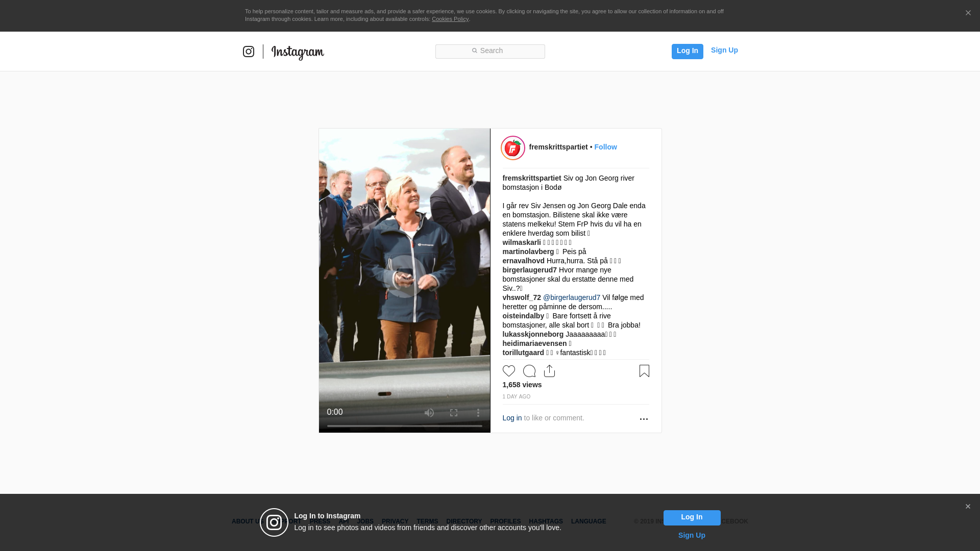Open fremskrittspartiet username in post header
This screenshot has width=980, height=551.
click(558, 147)
